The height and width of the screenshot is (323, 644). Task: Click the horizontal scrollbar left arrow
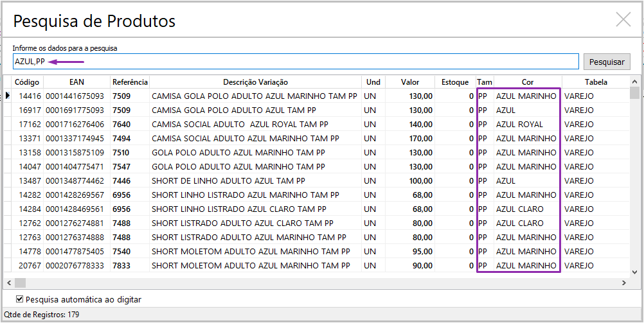(8, 283)
